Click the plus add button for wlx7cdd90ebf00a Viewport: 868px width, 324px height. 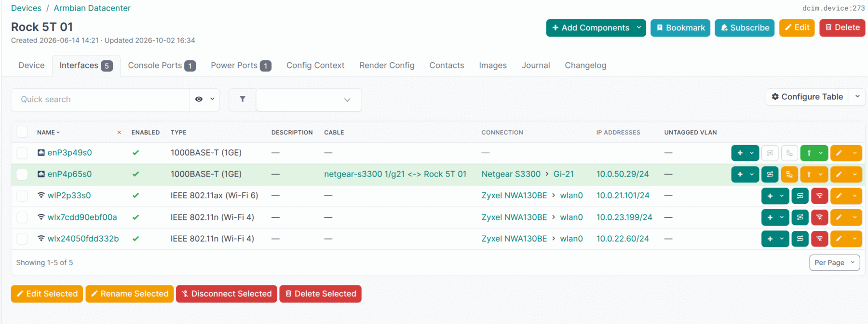[770, 217]
